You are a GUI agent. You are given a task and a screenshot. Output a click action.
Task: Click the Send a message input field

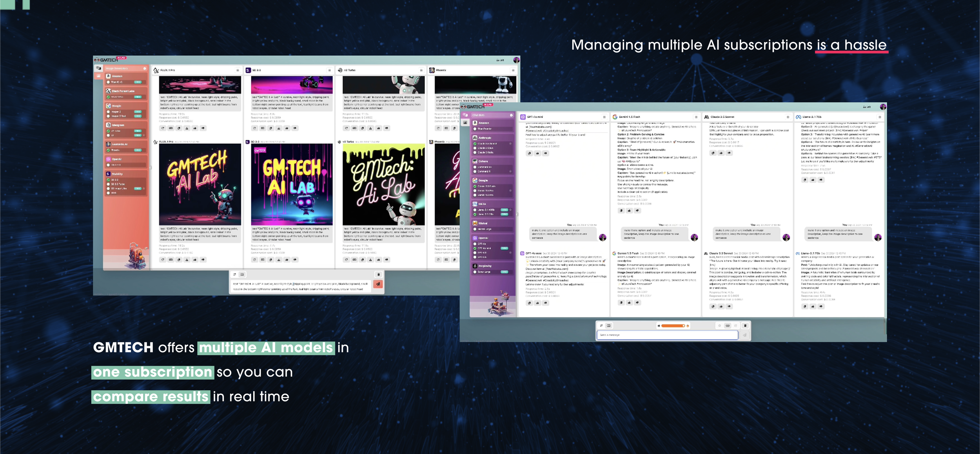[666, 335]
